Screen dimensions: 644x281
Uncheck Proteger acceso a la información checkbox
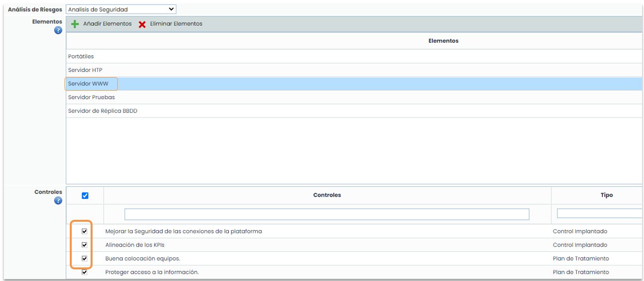tap(84, 272)
